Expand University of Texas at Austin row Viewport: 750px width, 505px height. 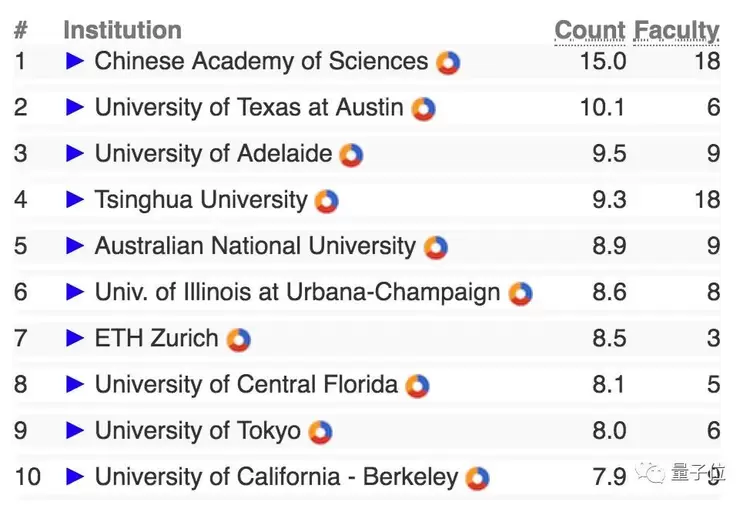pyautogui.click(x=75, y=108)
